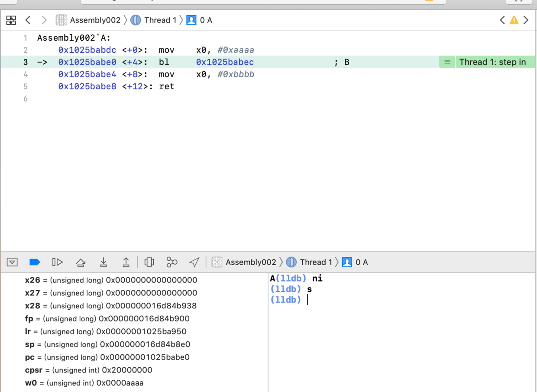Step into instruction
The width and height of the screenshot is (537, 392).
pyautogui.click(x=104, y=262)
